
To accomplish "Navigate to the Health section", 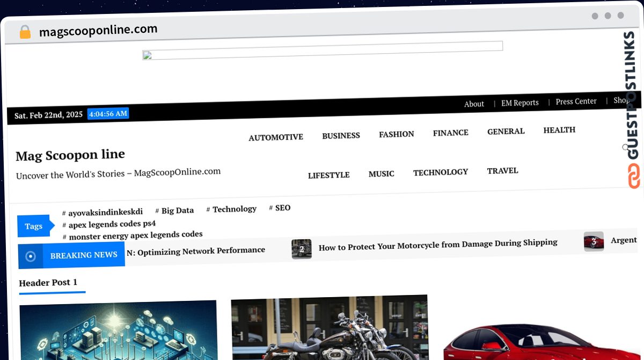I will point(559,130).
